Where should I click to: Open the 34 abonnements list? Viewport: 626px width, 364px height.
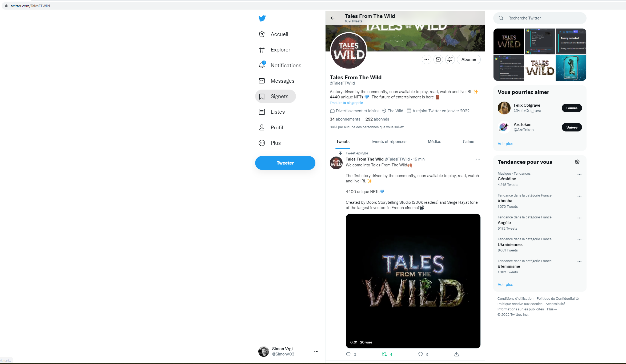tap(345, 119)
